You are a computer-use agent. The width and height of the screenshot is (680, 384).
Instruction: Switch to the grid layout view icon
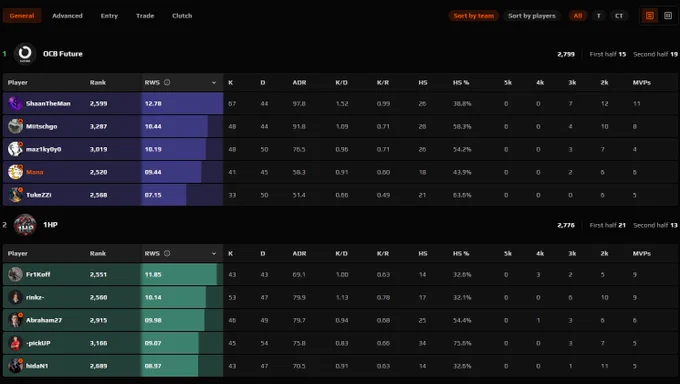pyautogui.click(x=668, y=16)
